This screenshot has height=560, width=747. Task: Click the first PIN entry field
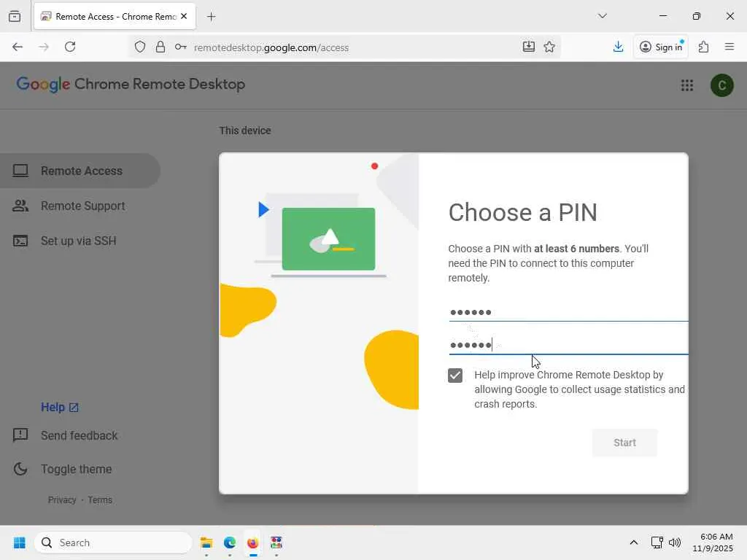coord(568,312)
